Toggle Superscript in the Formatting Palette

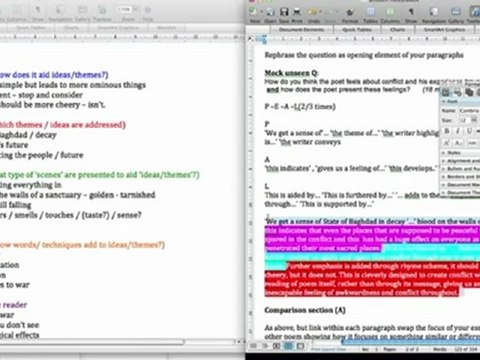point(447,143)
